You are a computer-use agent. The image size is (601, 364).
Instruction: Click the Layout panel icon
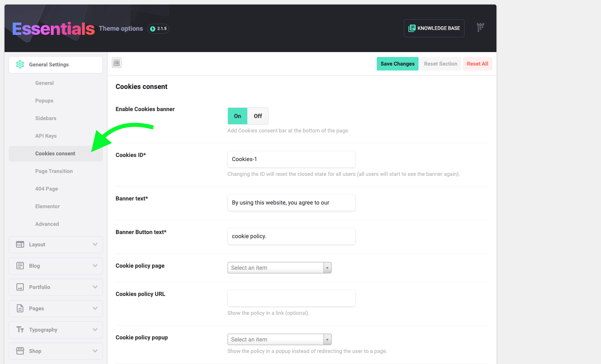coord(20,244)
